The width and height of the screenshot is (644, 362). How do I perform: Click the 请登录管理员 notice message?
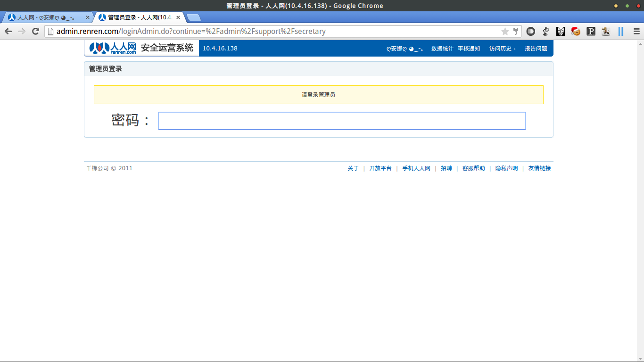point(319,95)
